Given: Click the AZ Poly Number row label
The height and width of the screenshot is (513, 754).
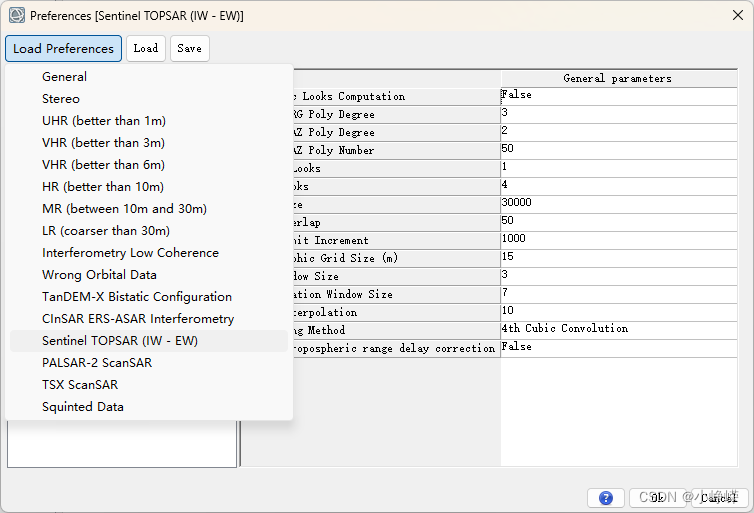Looking at the screenshot, I should tap(396, 150).
